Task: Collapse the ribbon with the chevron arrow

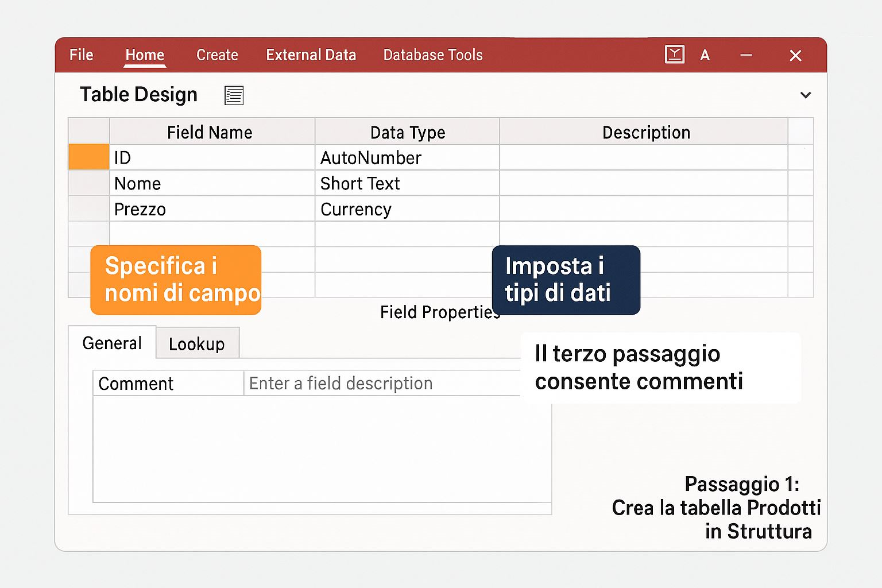Action: [x=806, y=95]
